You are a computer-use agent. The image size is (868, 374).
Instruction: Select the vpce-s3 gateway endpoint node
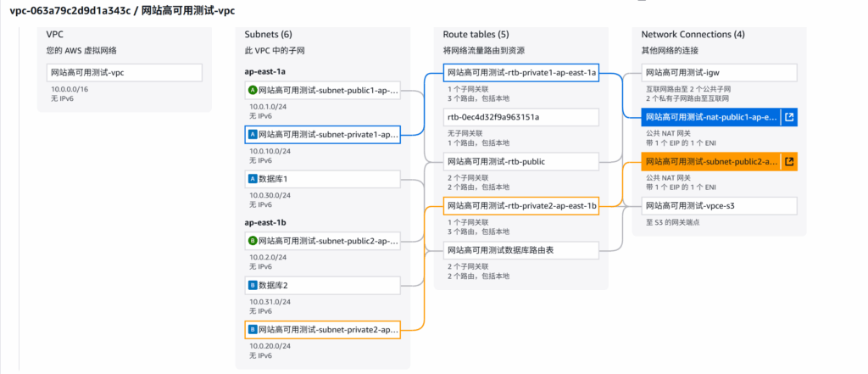click(720, 205)
